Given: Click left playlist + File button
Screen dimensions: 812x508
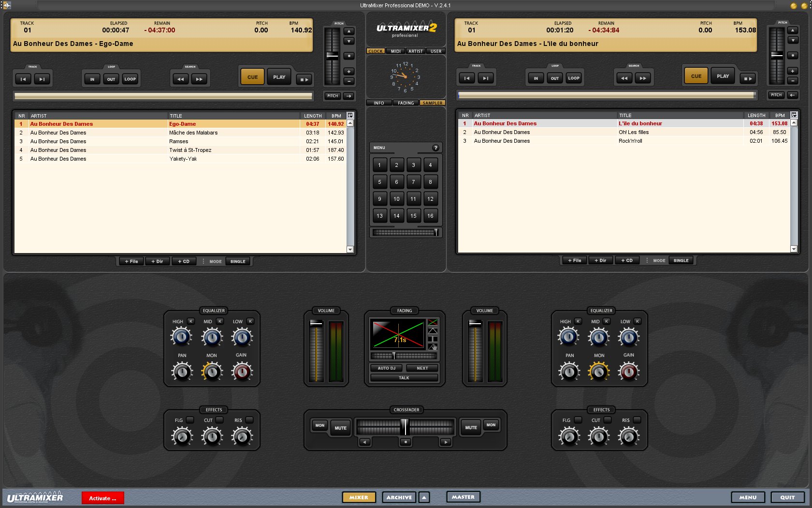Looking at the screenshot, I should coord(131,261).
